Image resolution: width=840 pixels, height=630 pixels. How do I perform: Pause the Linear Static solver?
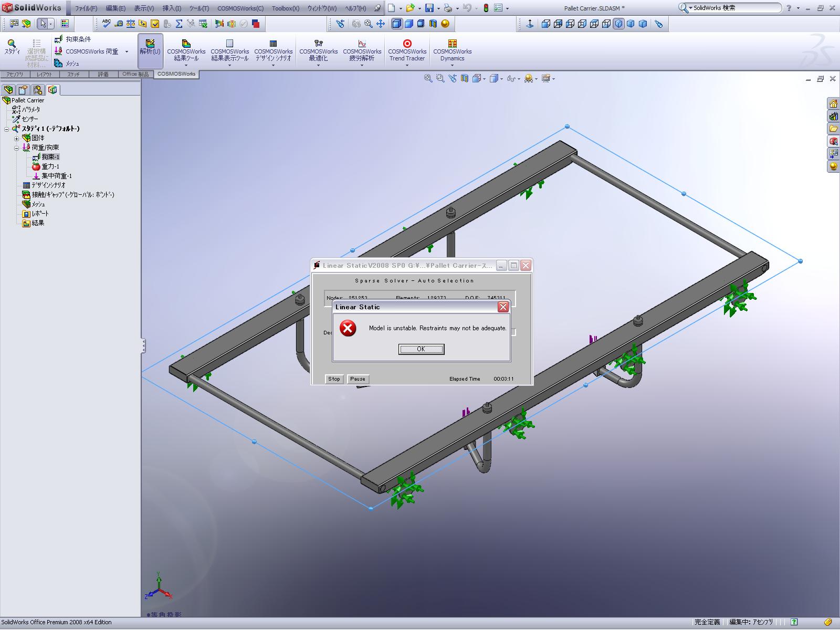pos(358,379)
